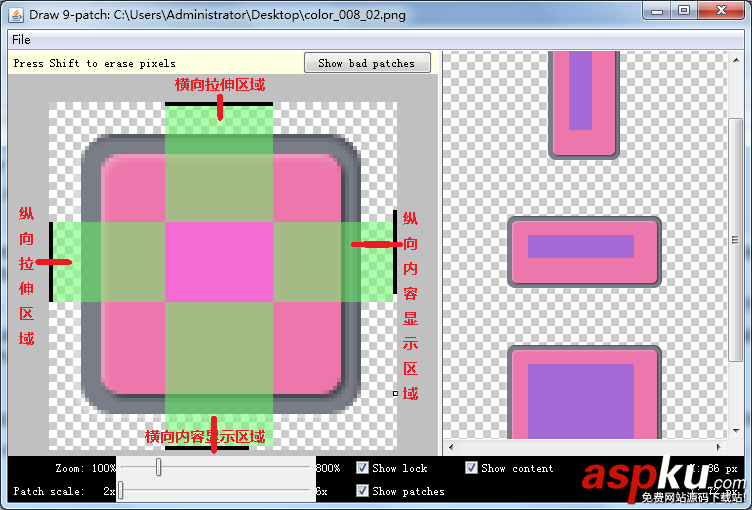Maximize the Draw 9-patch window

[x=684, y=11]
